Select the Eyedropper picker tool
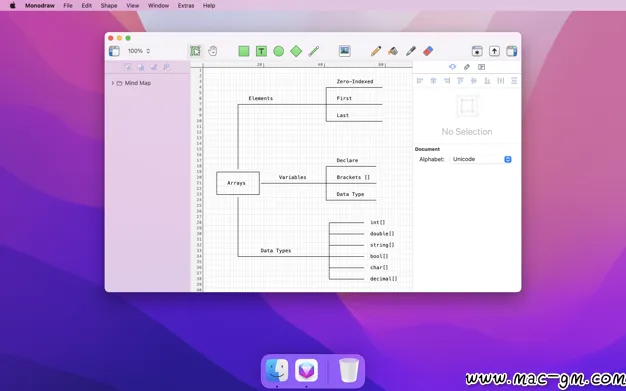The image size is (626, 391). pos(410,51)
